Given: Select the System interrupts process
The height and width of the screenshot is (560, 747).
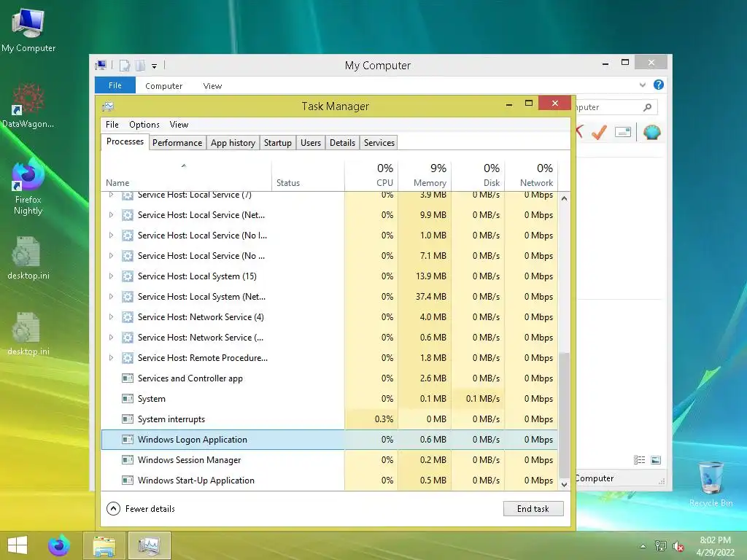Looking at the screenshot, I should point(329,419).
